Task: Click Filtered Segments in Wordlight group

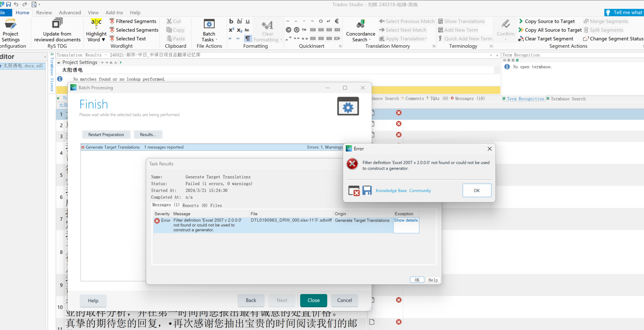Action: tap(133, 21)
